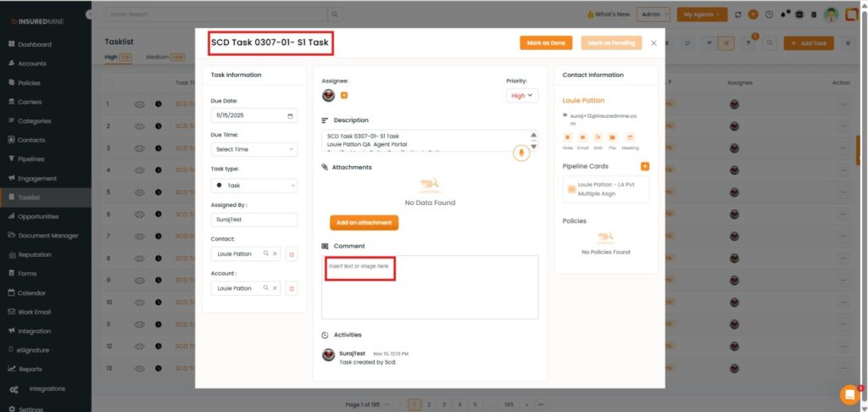The width and height of the screenshot is (868, 412).
Task: Click the microphone icon in Description
Action: tap(521, 153)
